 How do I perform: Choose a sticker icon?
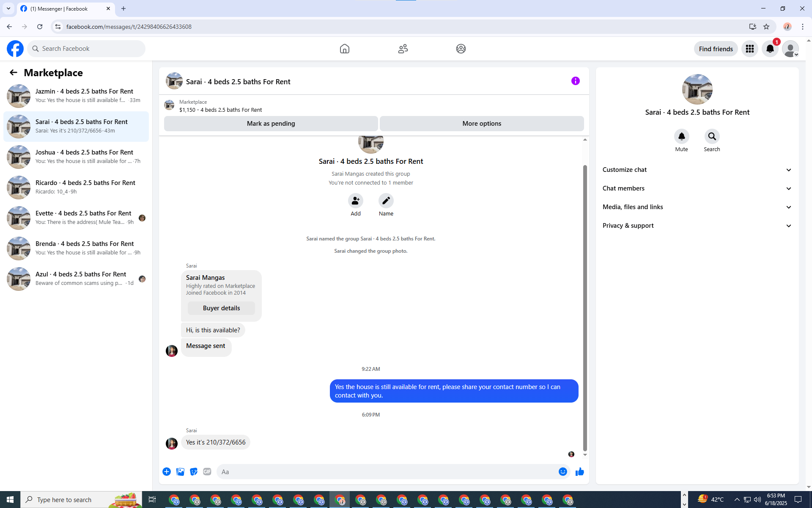(x=194, y=472)
